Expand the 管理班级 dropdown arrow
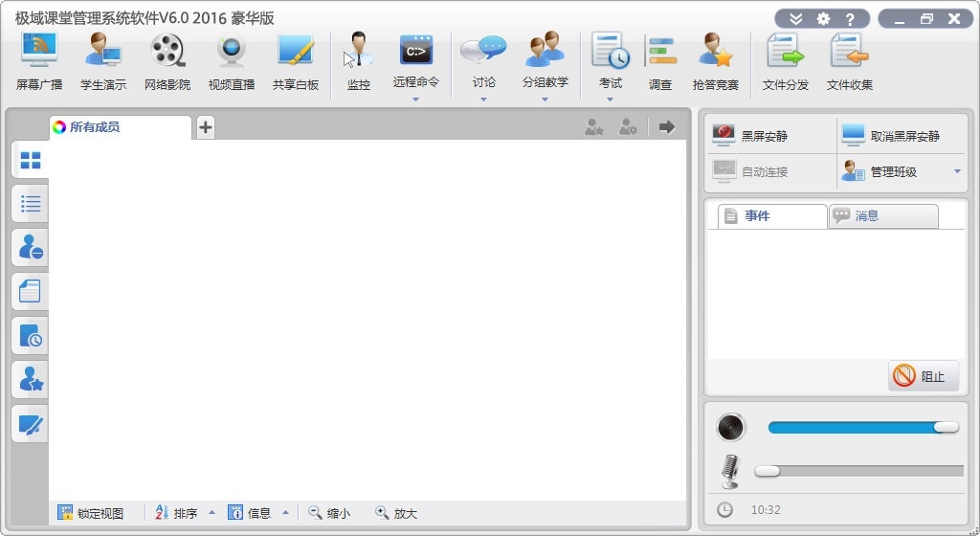Viewport: 980px width, 536px height. (957, 171)
